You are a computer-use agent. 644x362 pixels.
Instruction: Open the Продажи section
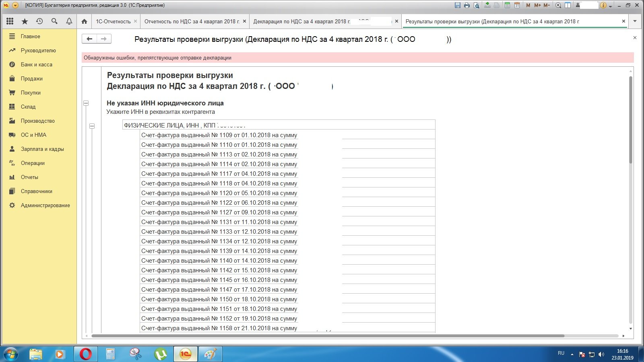[39, 78]
